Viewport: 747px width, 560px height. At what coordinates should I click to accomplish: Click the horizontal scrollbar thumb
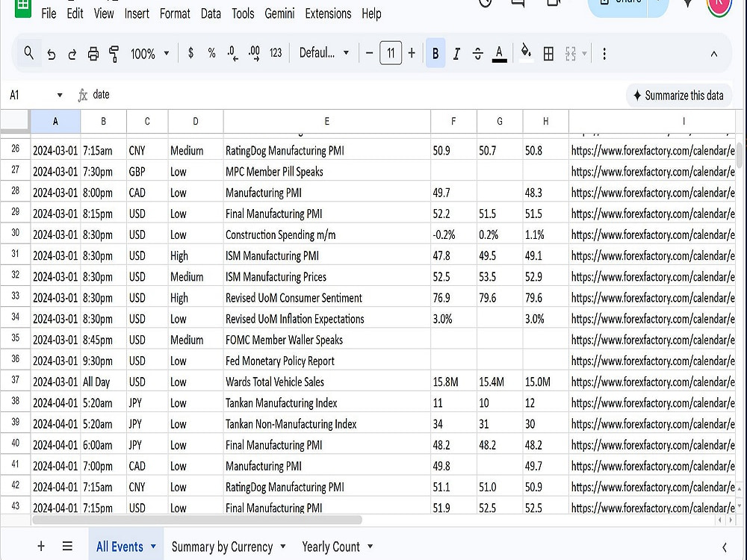(x=197, y=520)
